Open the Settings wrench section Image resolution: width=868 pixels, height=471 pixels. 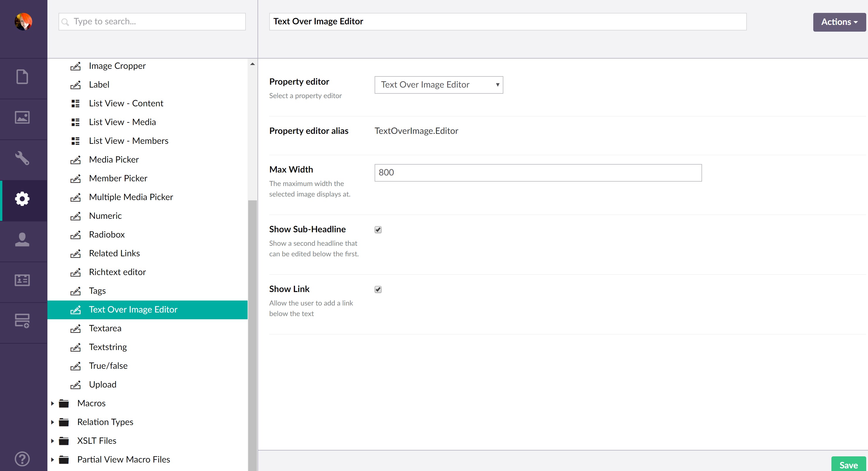point(22,158)
